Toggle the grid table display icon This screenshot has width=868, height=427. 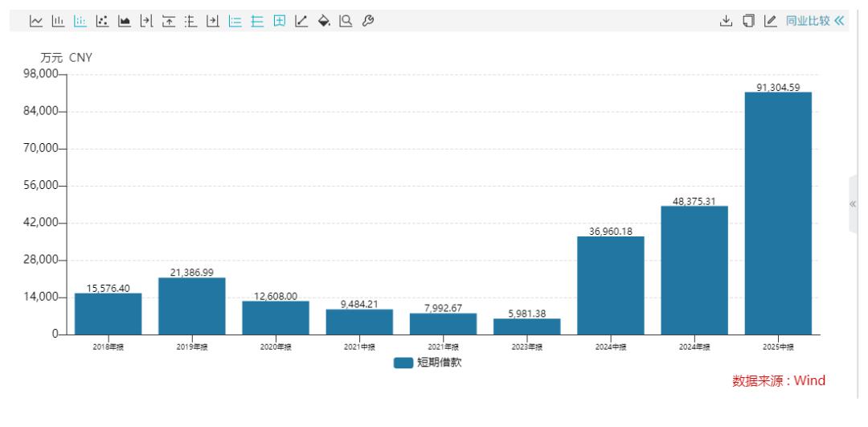[x=279, y=20]
